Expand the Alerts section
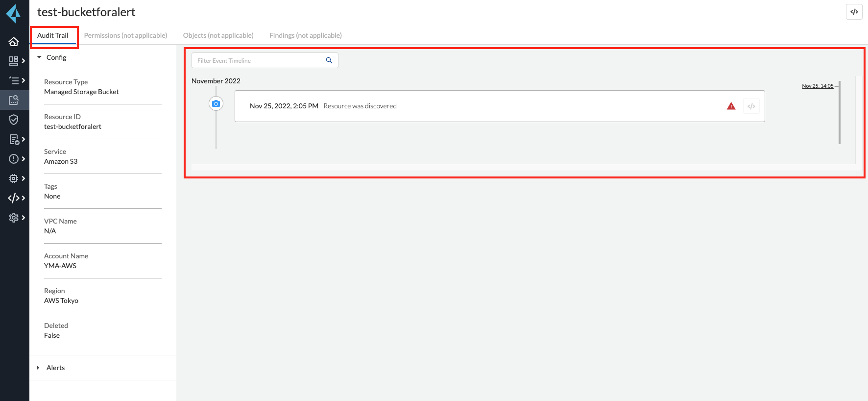Image resolution: width=868 pixels, height=401 pixels. [x=38, y=368]
